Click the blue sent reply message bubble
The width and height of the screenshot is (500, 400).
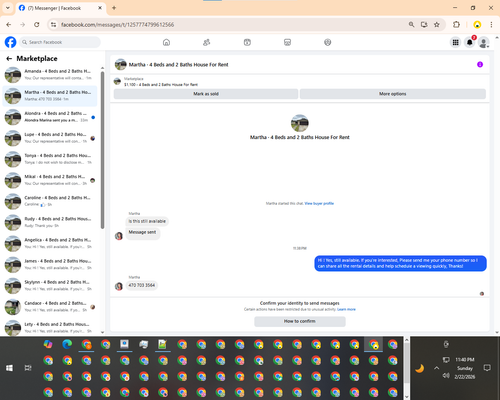[400, 263]
